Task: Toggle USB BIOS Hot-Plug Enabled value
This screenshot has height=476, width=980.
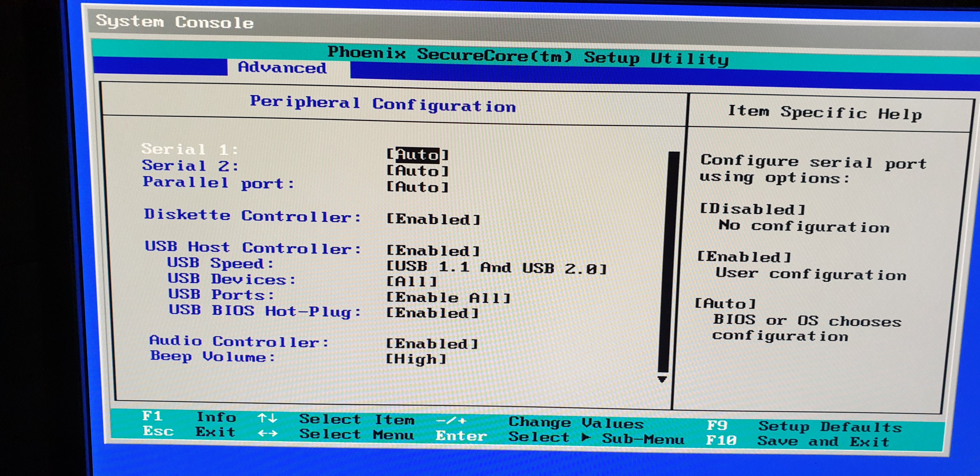Action: 432,313
